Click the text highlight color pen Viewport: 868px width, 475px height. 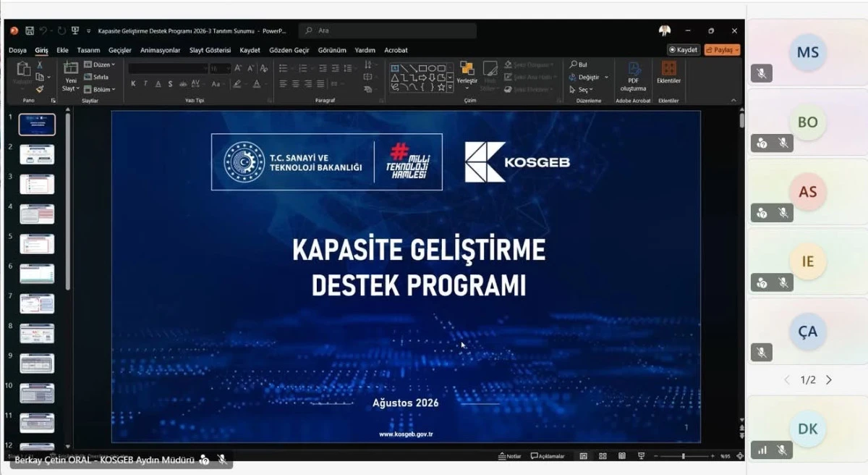coord(237,84)
